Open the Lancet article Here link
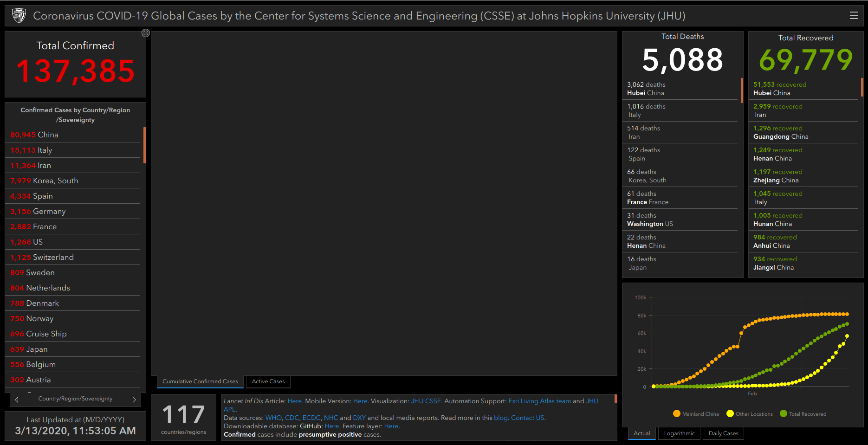The image size is (868, 445). point(294,401)
